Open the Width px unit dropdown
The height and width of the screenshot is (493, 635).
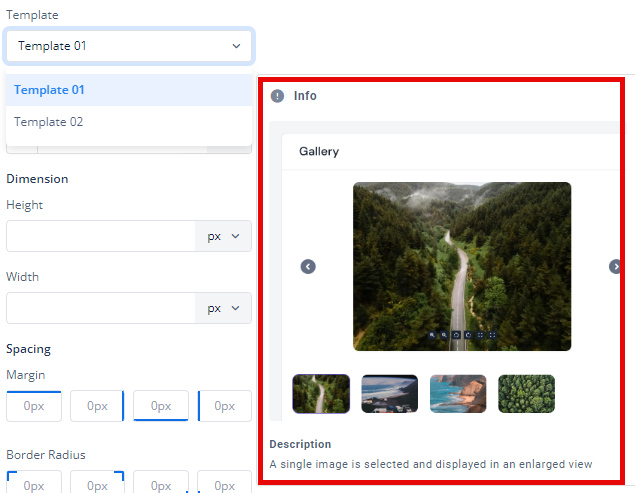(223, 308)
